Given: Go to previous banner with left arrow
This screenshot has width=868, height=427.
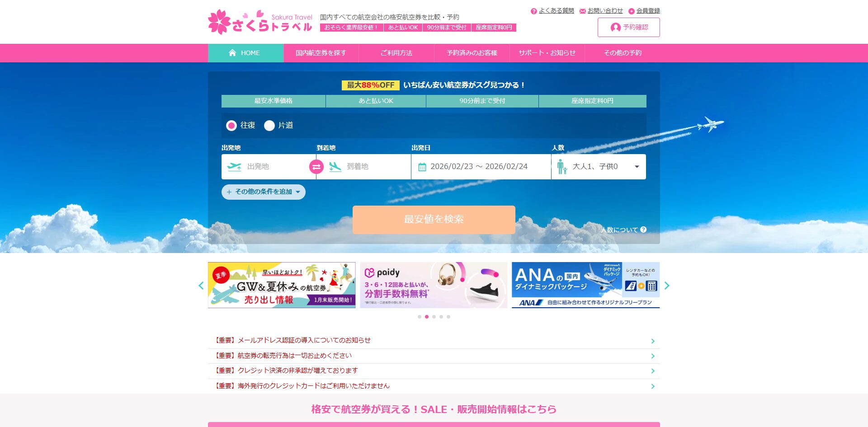Looking at the screenshot, I should click(201, 286).
